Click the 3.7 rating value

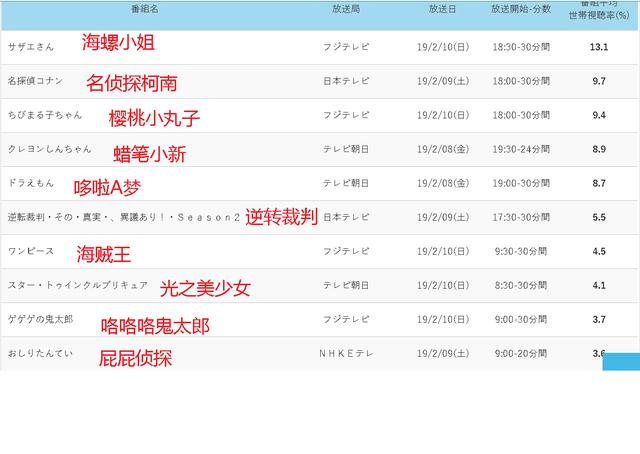(599, 319)
